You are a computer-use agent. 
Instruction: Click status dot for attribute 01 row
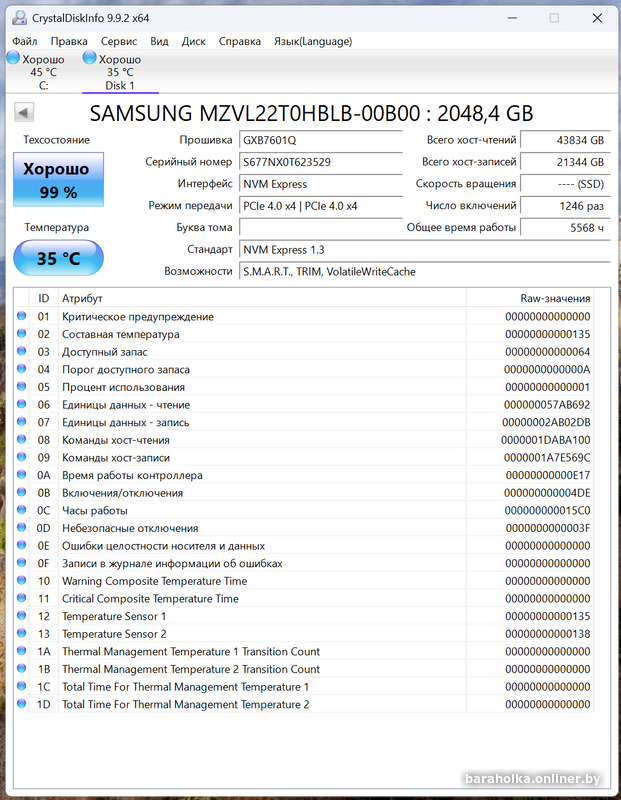click(21, 316)
